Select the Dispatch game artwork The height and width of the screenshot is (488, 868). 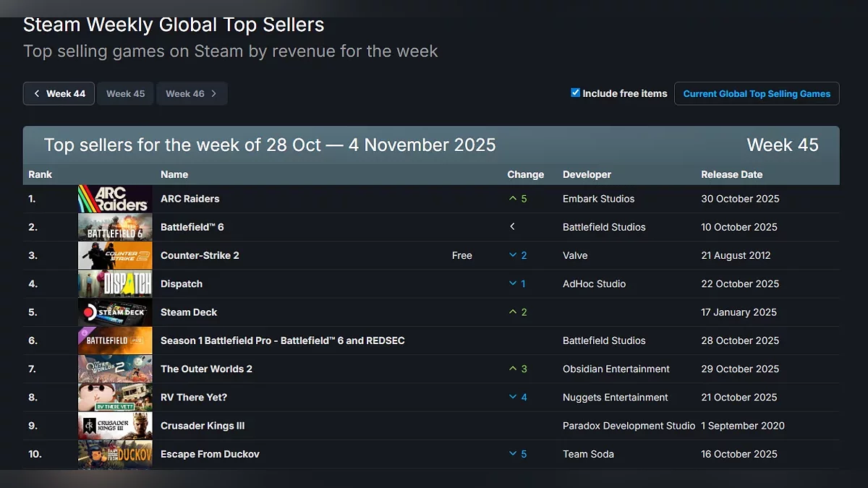(115, 284)
